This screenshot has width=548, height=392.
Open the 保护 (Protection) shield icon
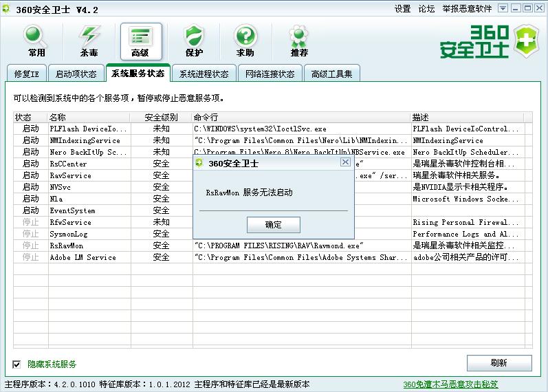(x=195, y=41)
